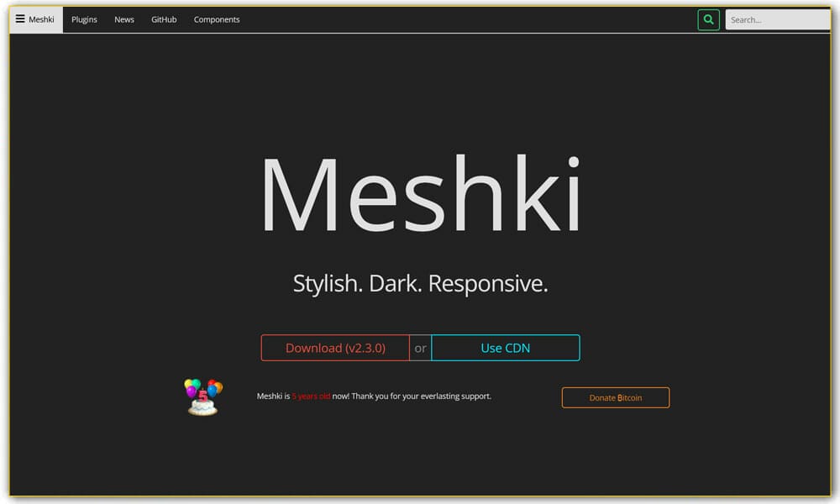Click inside the dark navbar background
Viewport: 840px width, 504px height.
[x=462, y=18]
